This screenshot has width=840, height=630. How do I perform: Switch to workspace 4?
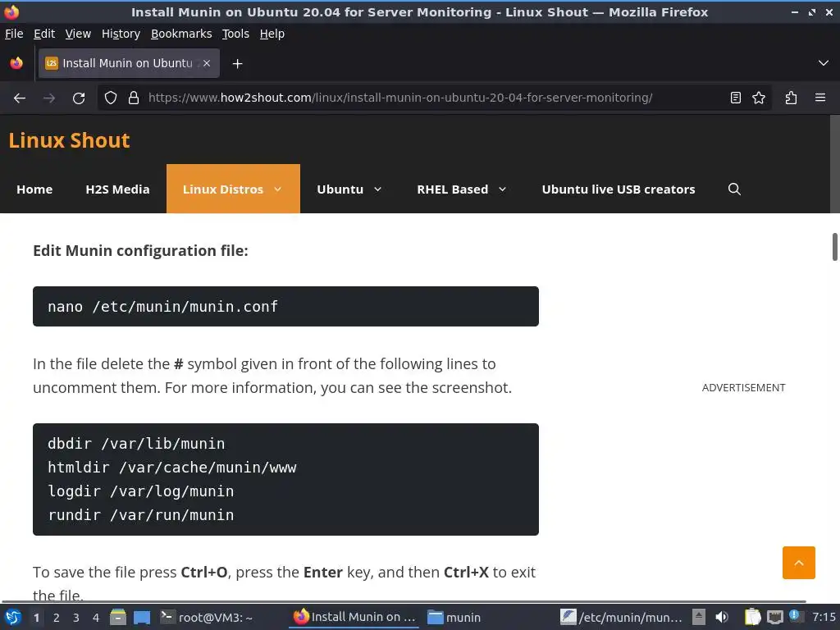[x=96, y=618]
